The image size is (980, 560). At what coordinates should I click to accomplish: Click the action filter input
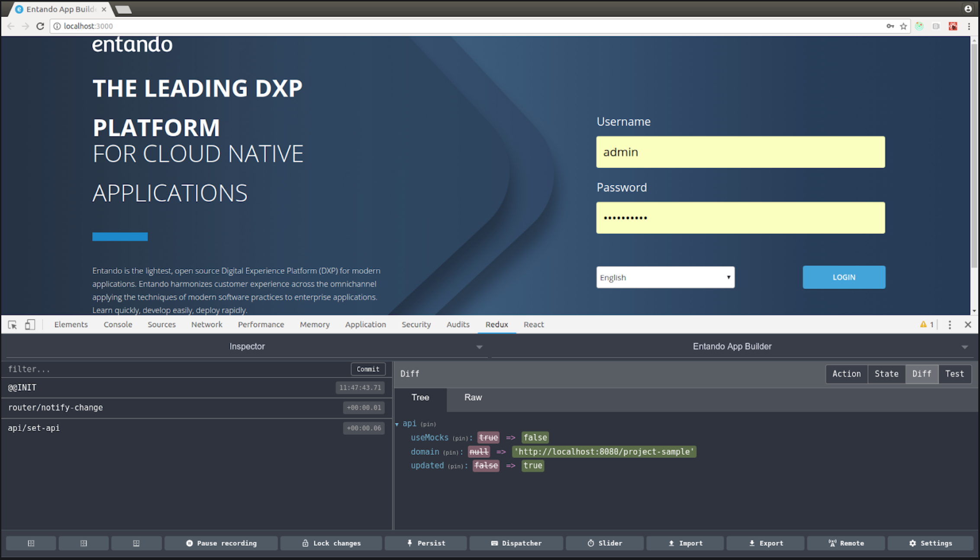pyautogui.click(x=175, y=369)
